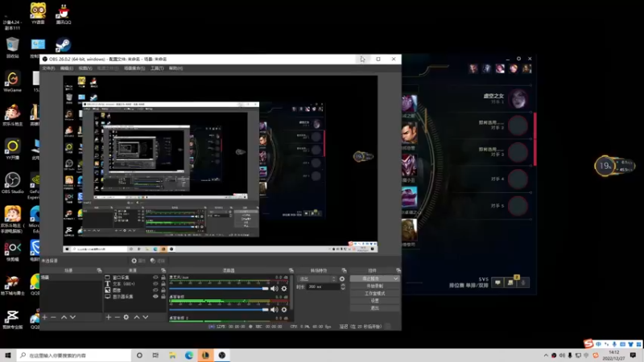Open 腾讯QQ desktop shortcut
Screen dimensions: 644x362
[64, 14]
